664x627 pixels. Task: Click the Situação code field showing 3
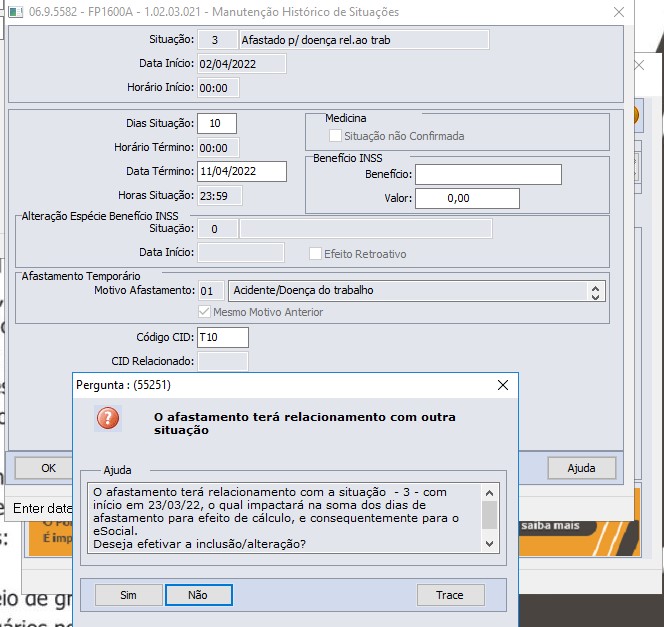[x=217, y=40]
